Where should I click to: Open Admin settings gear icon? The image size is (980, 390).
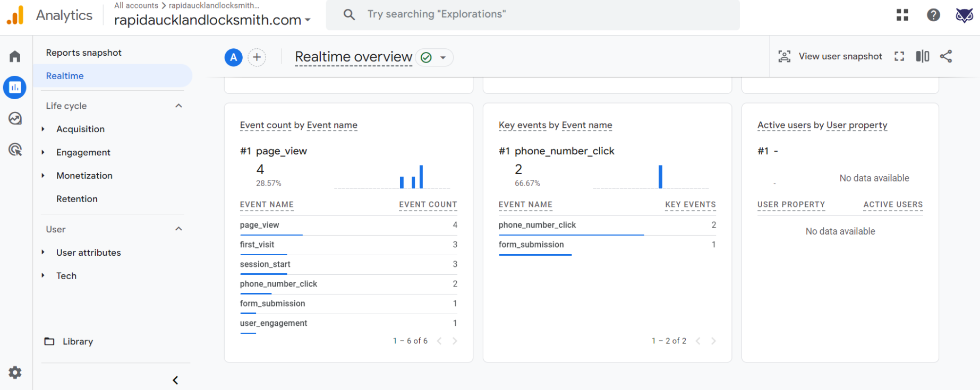(x=15, y=372)
